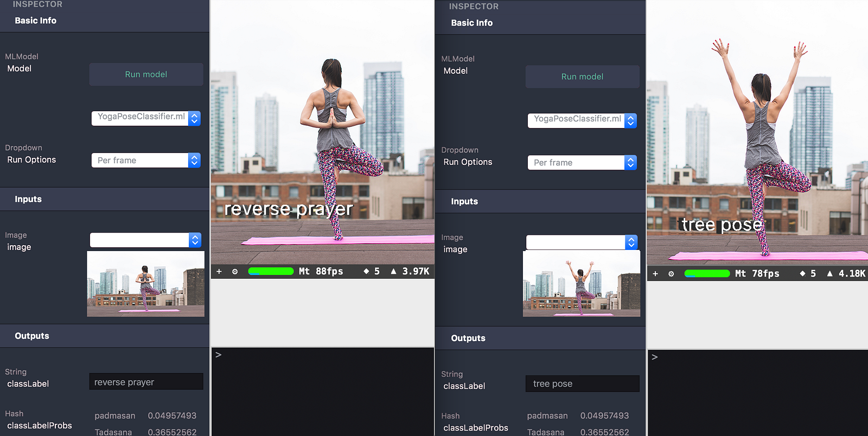The image size is (868, 436).
Task: Open the gear settings beside the 78fps readout
Action: click(671, 273)
